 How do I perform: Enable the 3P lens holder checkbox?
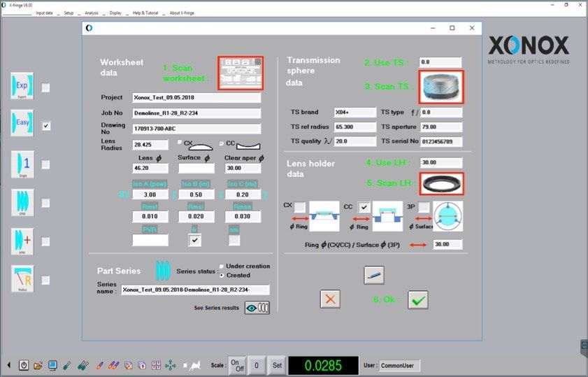click(x=424, y=206)
